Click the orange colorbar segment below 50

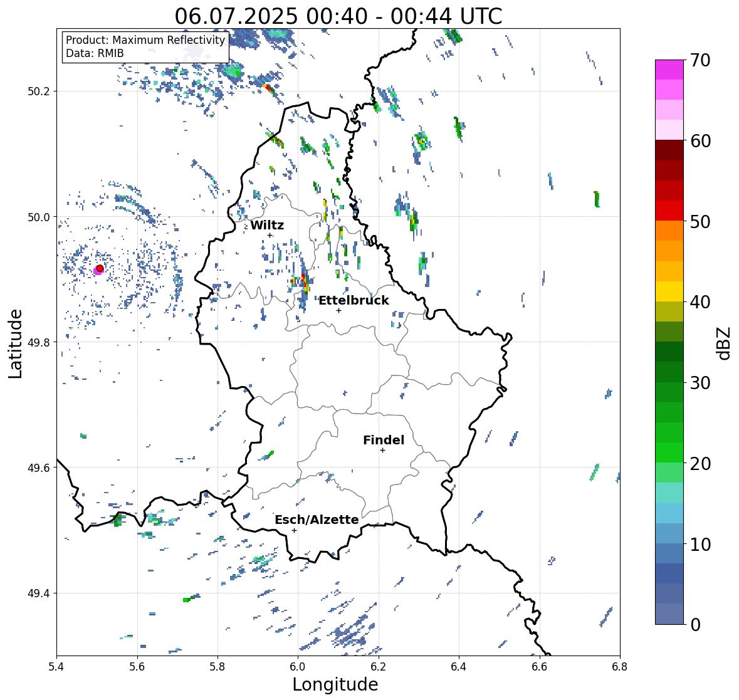[x=669, y=231]
